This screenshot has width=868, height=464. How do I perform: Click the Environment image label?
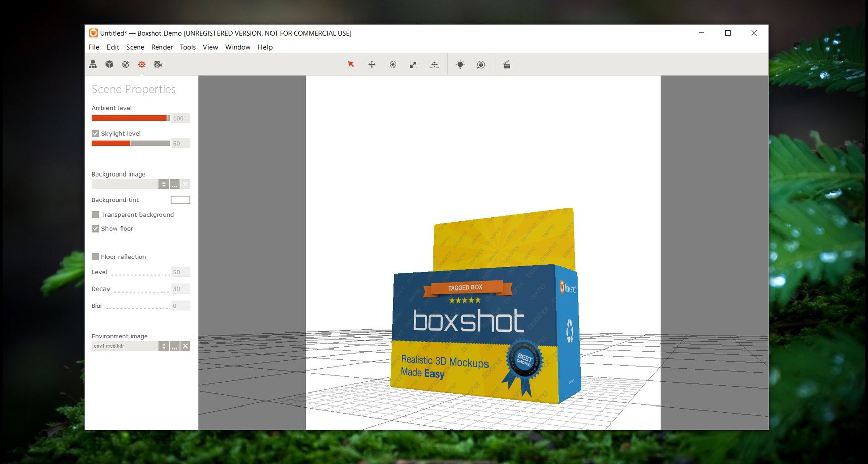point(120,336)
